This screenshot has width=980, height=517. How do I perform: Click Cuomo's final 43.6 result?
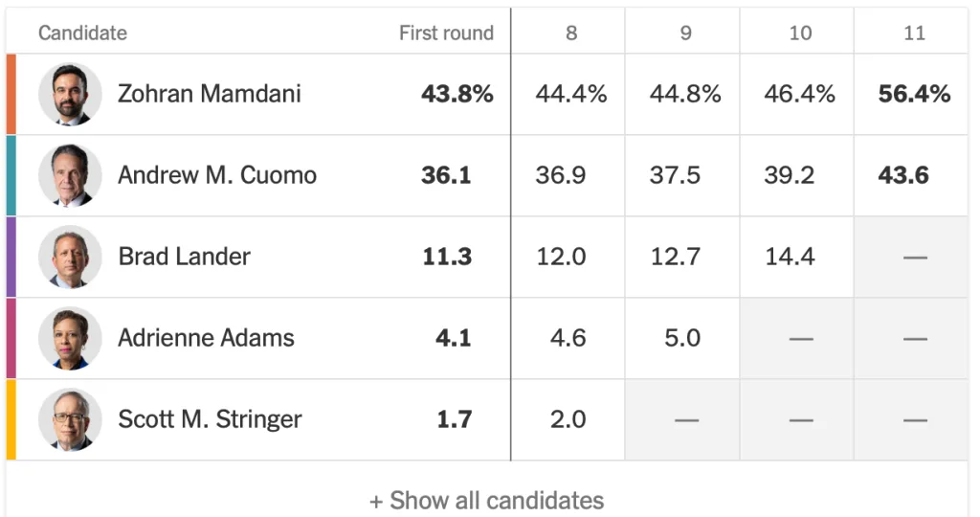[903, 175]
